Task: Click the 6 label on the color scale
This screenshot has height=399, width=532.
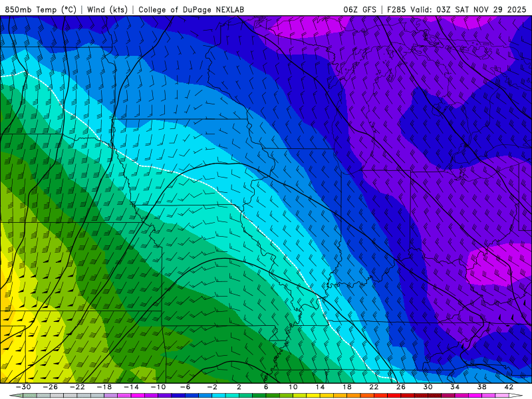Action: coord(266,387)
